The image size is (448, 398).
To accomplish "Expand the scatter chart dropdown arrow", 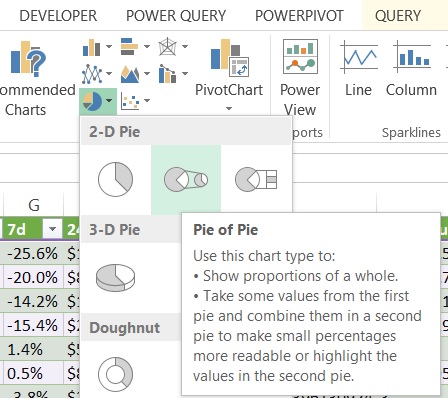I will click(147, 100).
